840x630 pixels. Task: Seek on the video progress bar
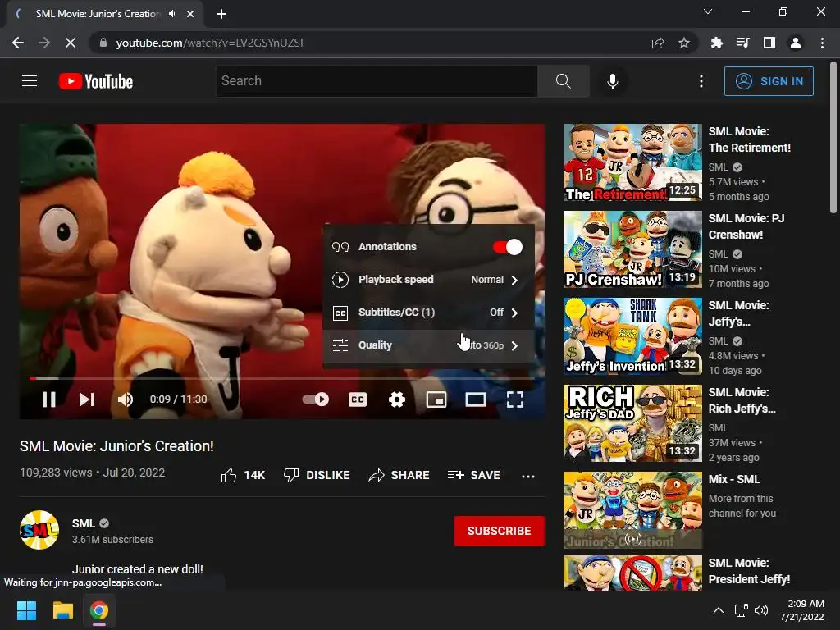pyautogui.click(x=282, y=378)
